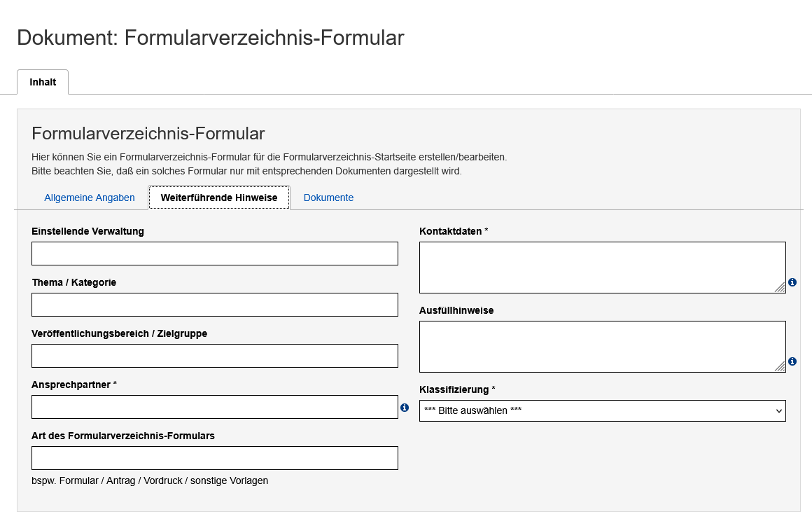Click the Veröffentlichungsbereich / Zielgruppe field
This screenshot has width=812, height=512.
(214, 356)
